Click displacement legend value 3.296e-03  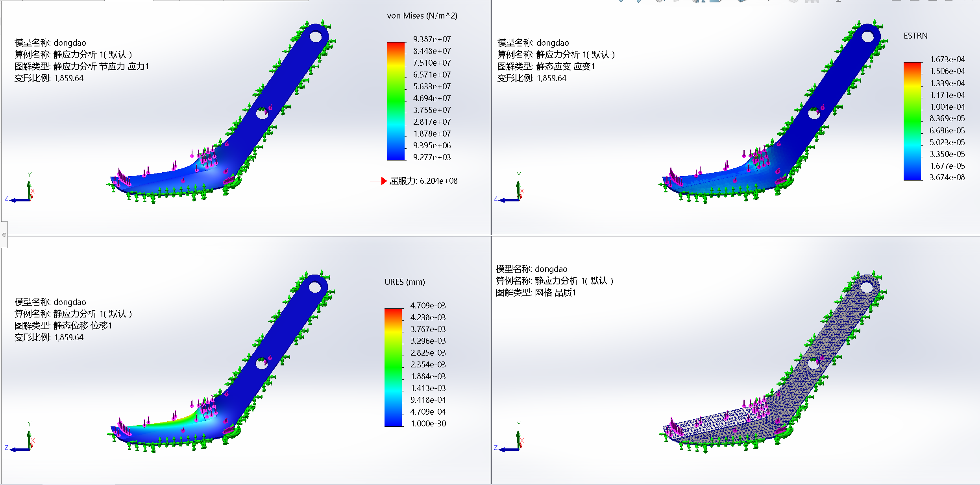click(428, 341)
